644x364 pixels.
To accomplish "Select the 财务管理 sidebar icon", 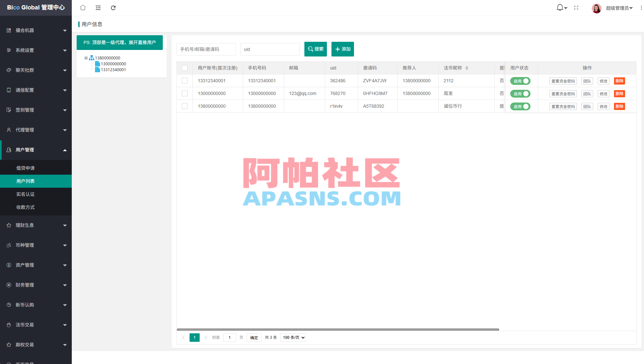I will point(8,285).
